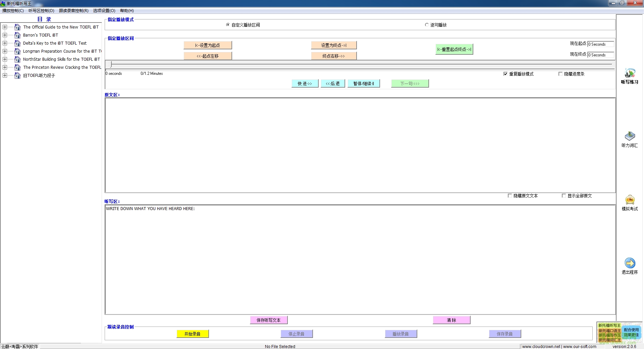Enable the 隐藏进度条 checkbox
The width and height of the screenshot is (644, 349).
pyautogui.click(x=560, y=74)
